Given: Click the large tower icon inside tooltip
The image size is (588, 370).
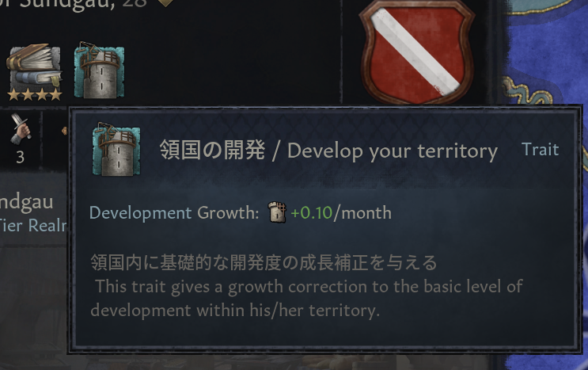Looking at the screenshot, I should (116, 149).
